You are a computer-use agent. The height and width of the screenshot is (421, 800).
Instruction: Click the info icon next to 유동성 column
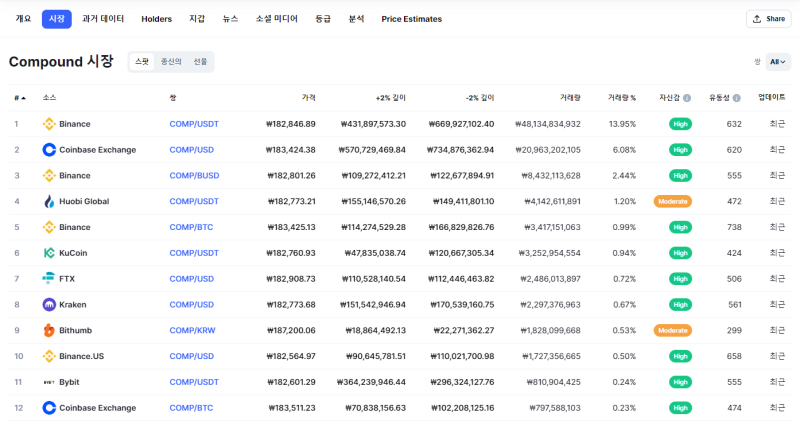[x=736, y=98]
